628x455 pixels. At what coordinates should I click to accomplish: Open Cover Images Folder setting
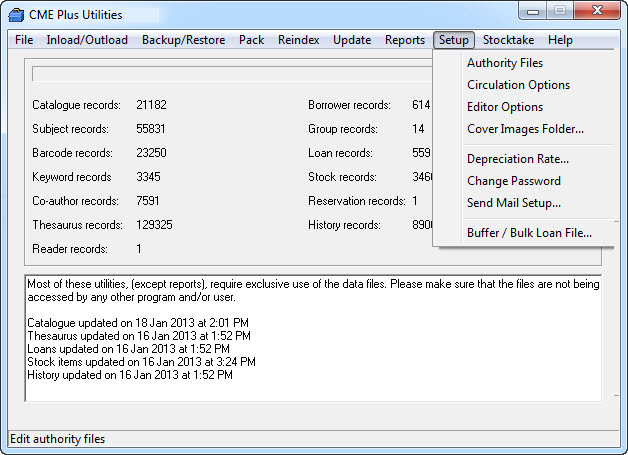tap(525, 129)
